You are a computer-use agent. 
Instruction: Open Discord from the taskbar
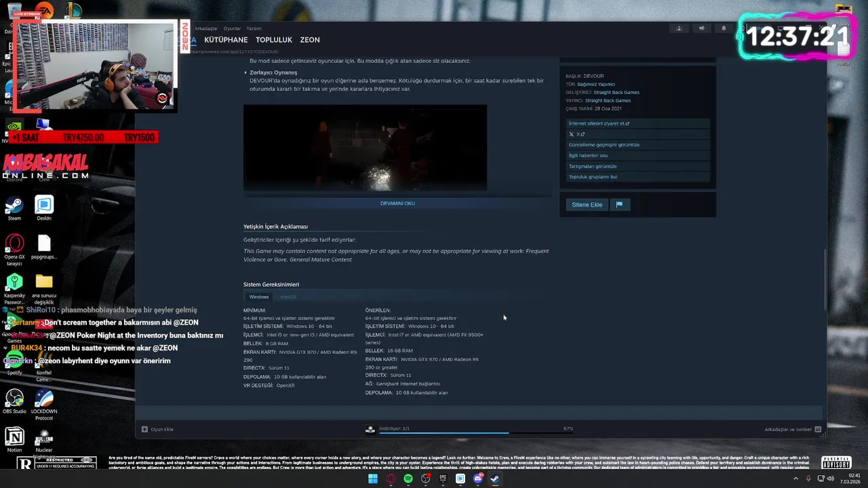click(x=478, y=479)
